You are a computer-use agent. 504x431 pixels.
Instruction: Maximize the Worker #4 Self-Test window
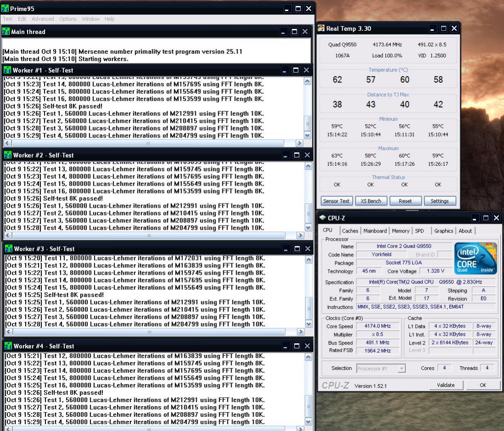coord(297,346)
